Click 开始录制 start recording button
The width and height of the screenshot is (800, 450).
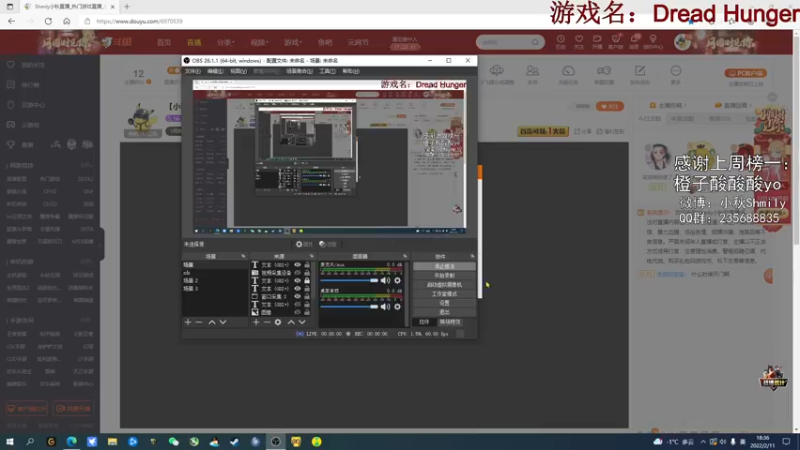tap(444, 276)
